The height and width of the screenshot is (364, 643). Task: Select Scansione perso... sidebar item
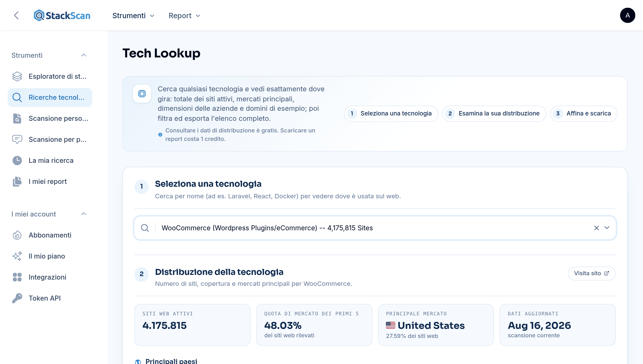tap(50, 118)
